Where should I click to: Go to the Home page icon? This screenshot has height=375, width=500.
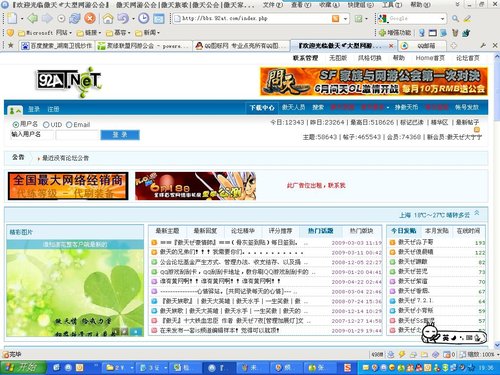(x=108, y=18)
